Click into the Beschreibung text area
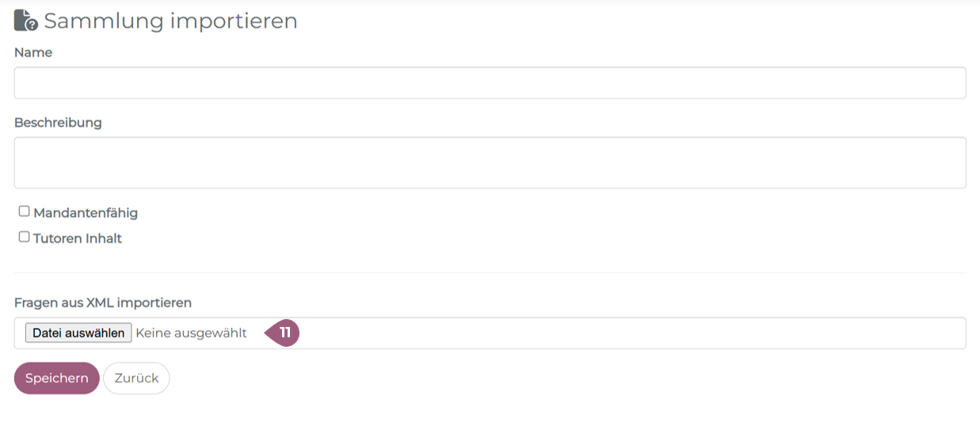The image size is (980, 422). 490,163
